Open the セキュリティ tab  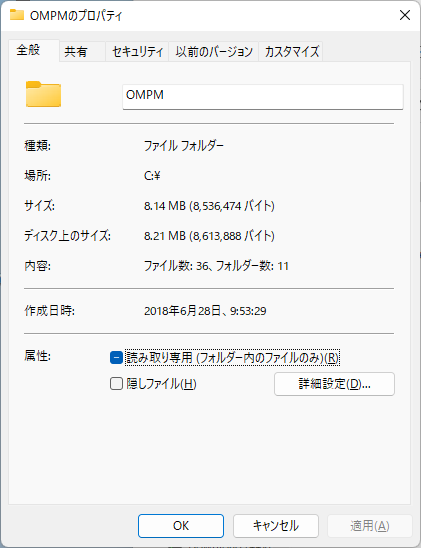tap(137, 52)
